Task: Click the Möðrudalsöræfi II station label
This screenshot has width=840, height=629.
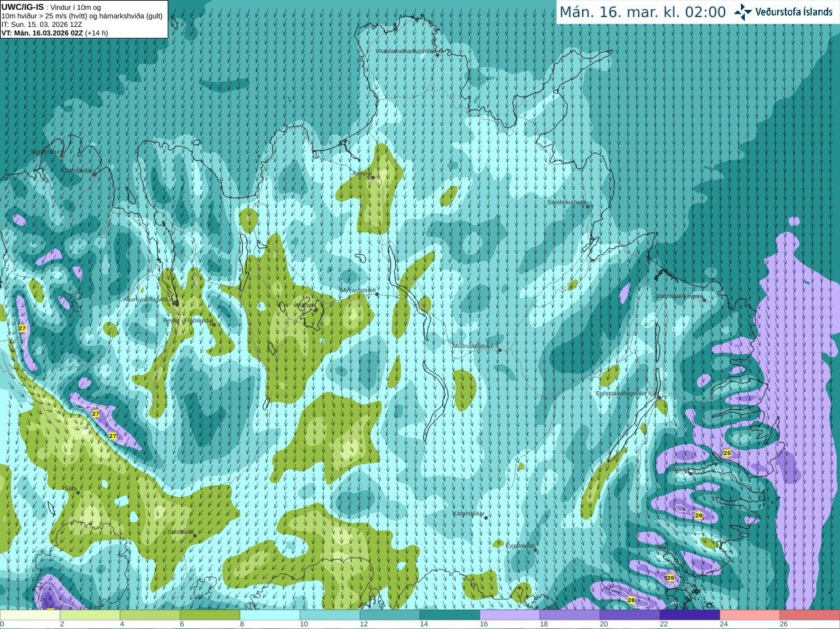Action: pyautogui.click(x=476, y=346)
